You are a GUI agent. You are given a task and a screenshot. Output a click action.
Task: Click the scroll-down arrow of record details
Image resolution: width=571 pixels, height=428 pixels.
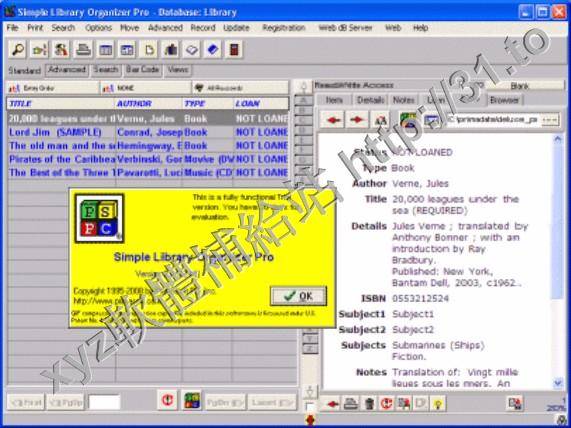[558, 383]
